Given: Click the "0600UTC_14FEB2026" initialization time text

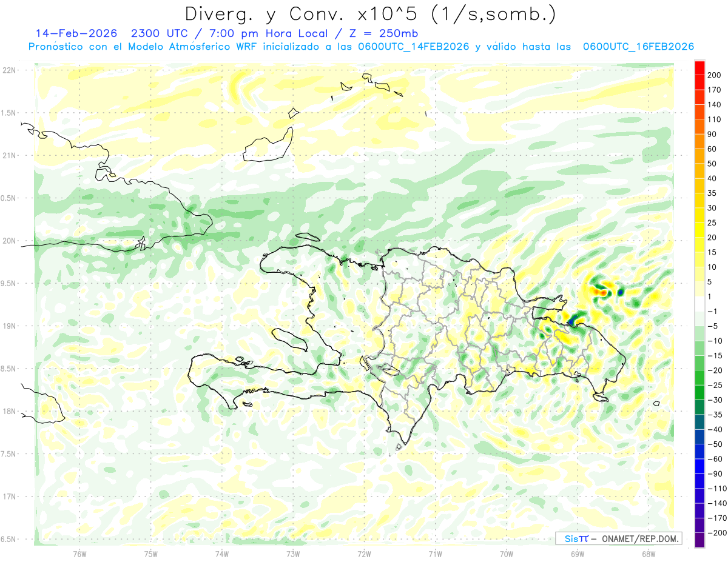Looking at the screenshot, I should pyautogui.click(x=414, y=47).
